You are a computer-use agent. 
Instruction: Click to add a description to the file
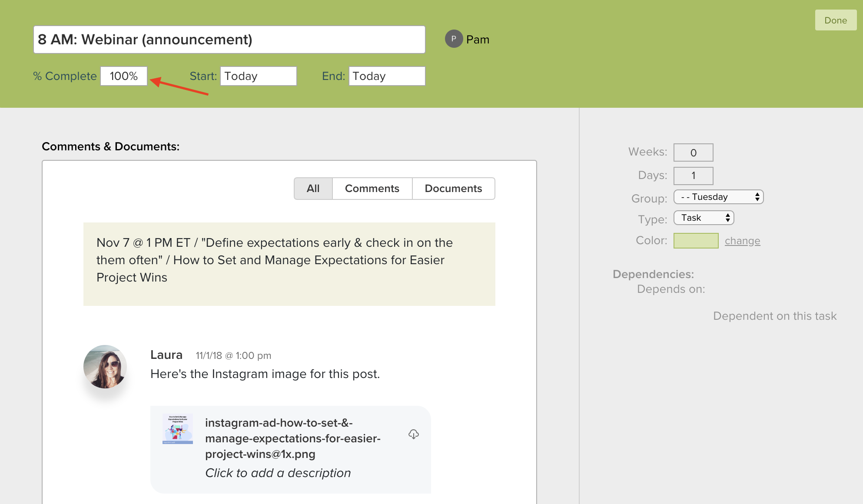coord(278,473)
